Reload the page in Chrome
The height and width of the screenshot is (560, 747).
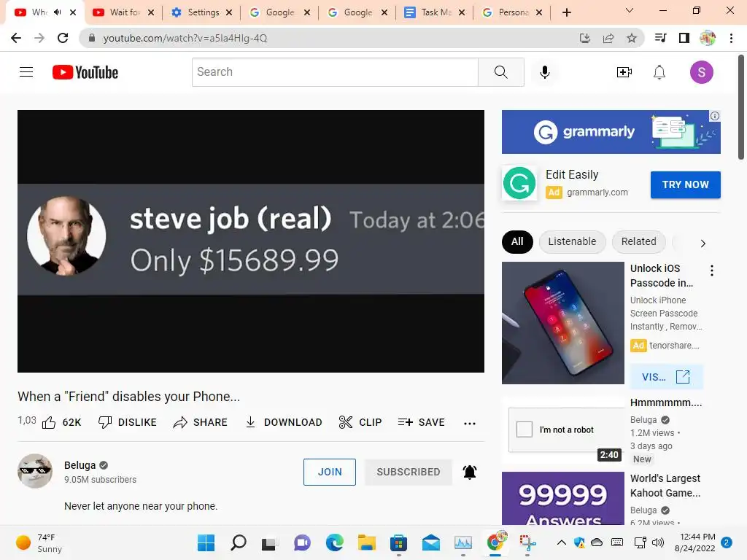click(x=63, y=38)
